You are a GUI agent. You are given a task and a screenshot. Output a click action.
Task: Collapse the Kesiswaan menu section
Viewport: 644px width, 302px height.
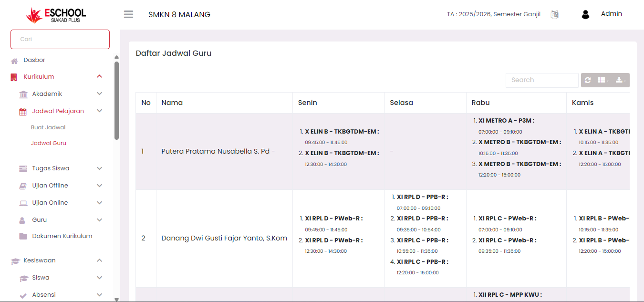point(99,260)
